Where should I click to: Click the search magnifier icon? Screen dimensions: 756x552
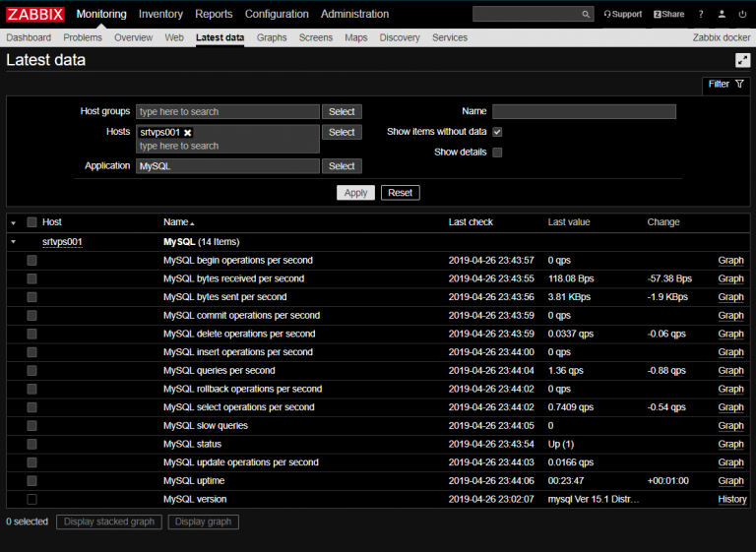pyautogui.click(x=586, y=15)
